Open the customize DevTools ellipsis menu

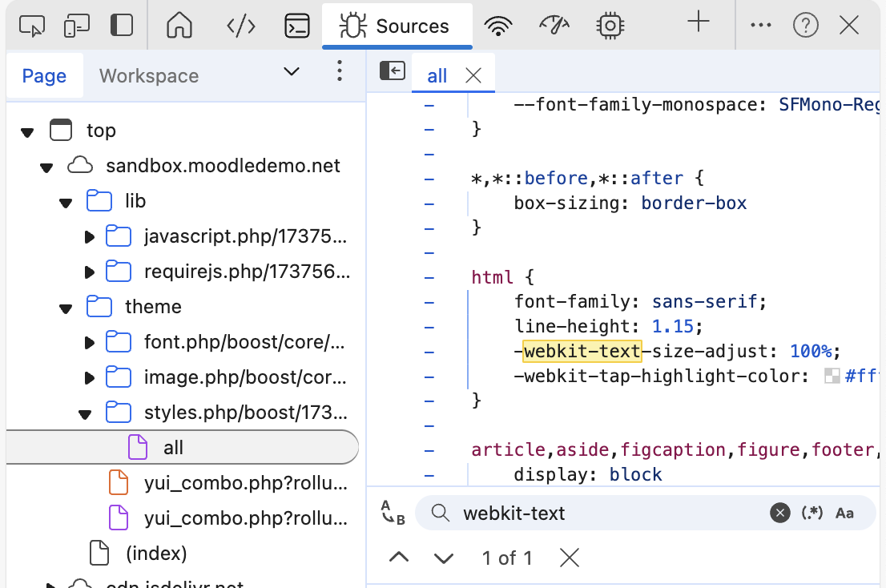click(760, 26)
